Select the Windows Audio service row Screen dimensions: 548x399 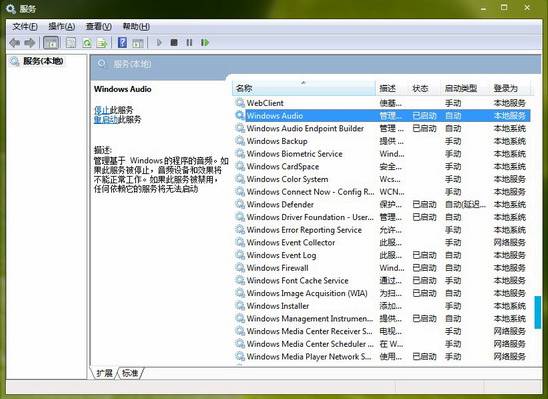tap(382, 116)
